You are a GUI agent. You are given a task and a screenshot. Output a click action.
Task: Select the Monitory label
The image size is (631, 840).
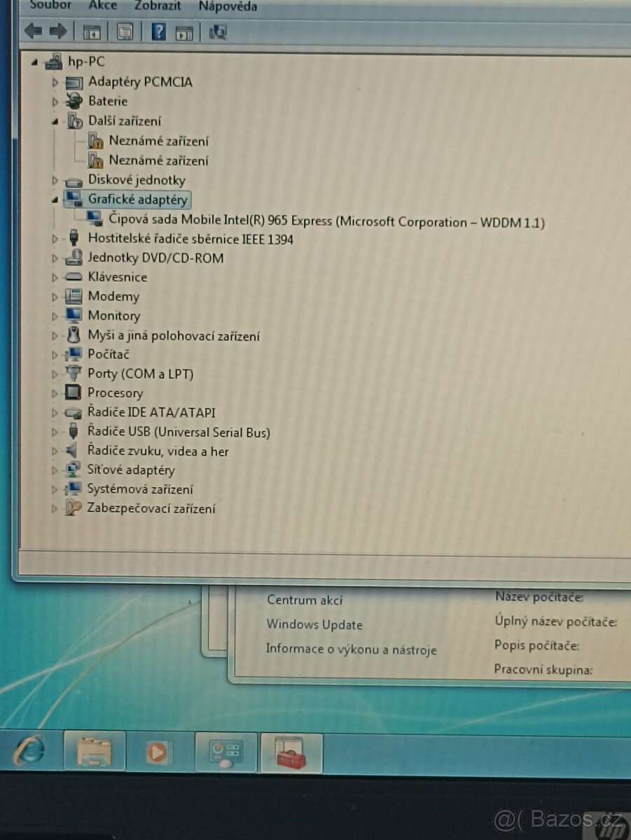click(114, 316)
